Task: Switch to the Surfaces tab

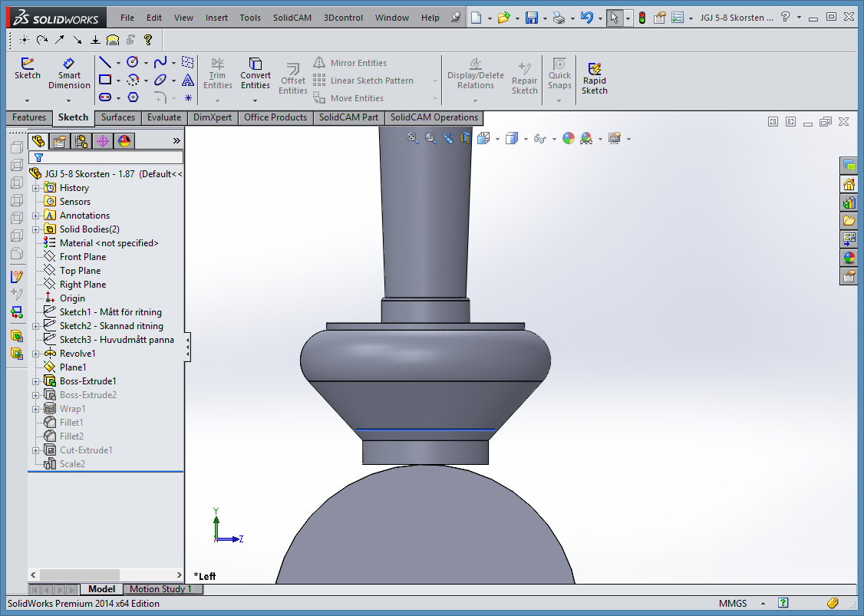Action: click(x=118, y=117)
